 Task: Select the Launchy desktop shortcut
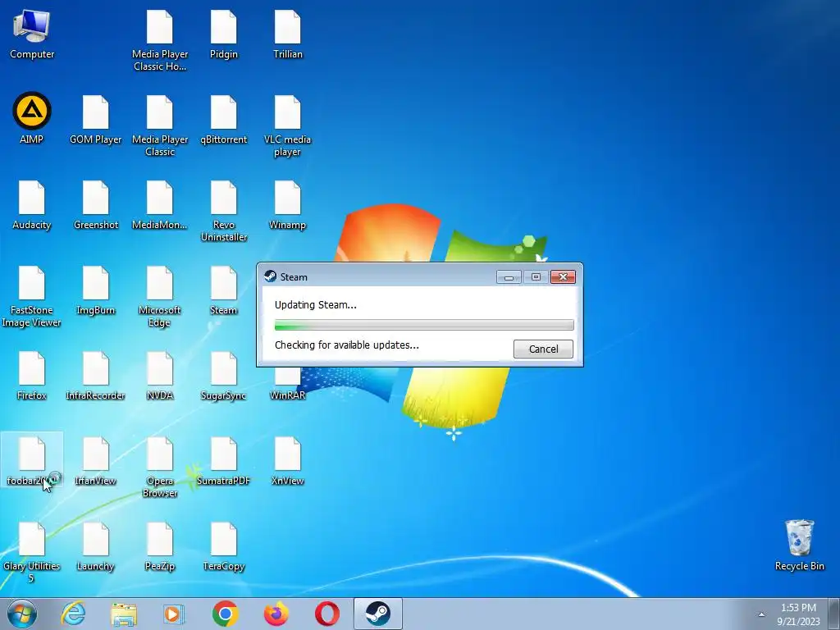96,546
